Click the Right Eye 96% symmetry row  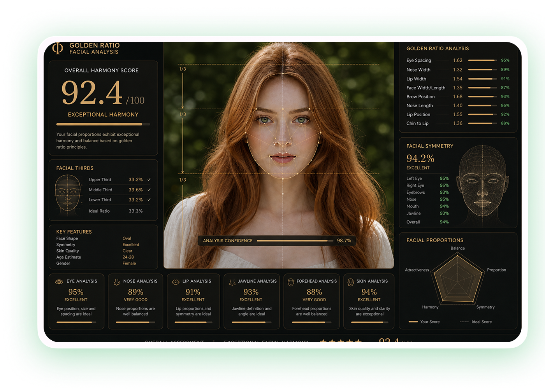click(427, 185)
